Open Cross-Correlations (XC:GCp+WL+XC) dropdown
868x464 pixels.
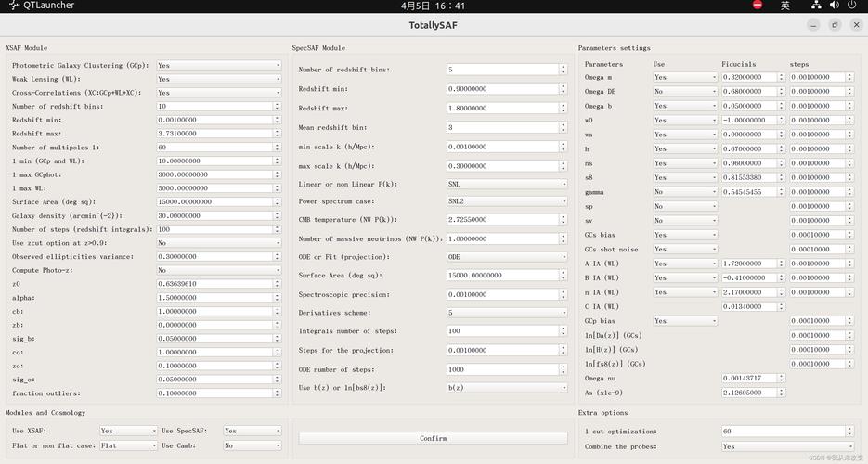pos(219,93)
